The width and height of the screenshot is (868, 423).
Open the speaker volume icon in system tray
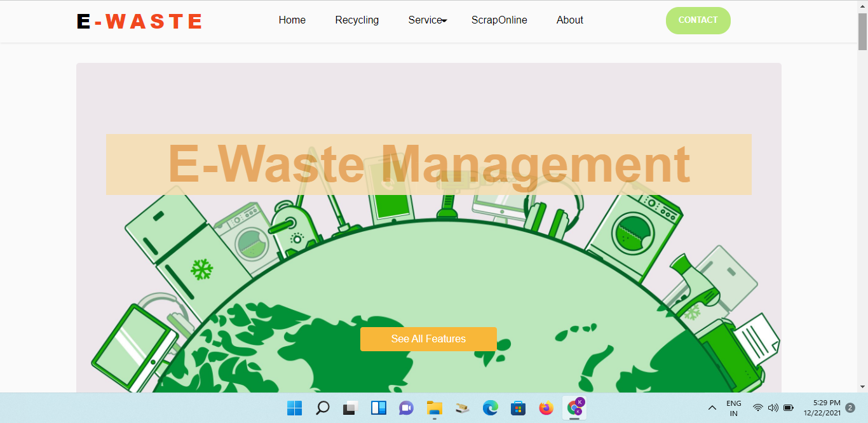tap(772, 408)
